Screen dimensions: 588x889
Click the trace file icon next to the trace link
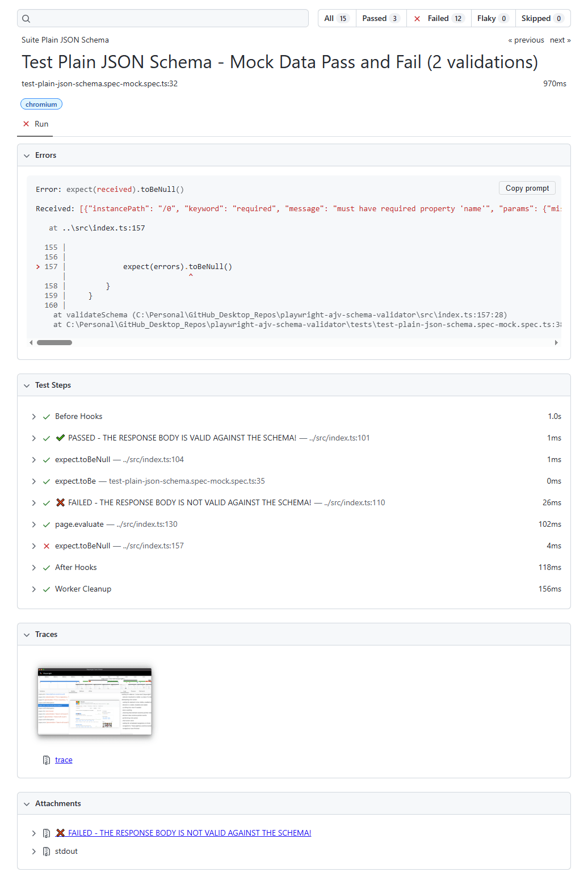pos(46,760)
